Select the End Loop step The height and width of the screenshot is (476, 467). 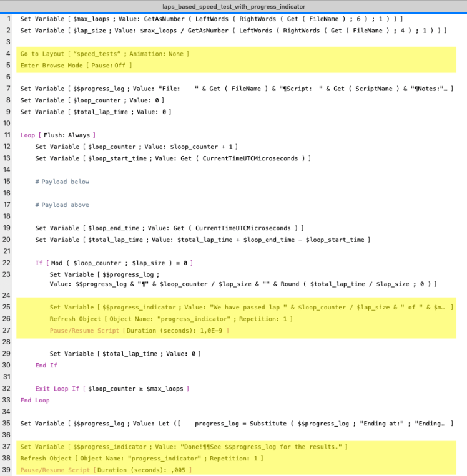click(x=35, y=400)
